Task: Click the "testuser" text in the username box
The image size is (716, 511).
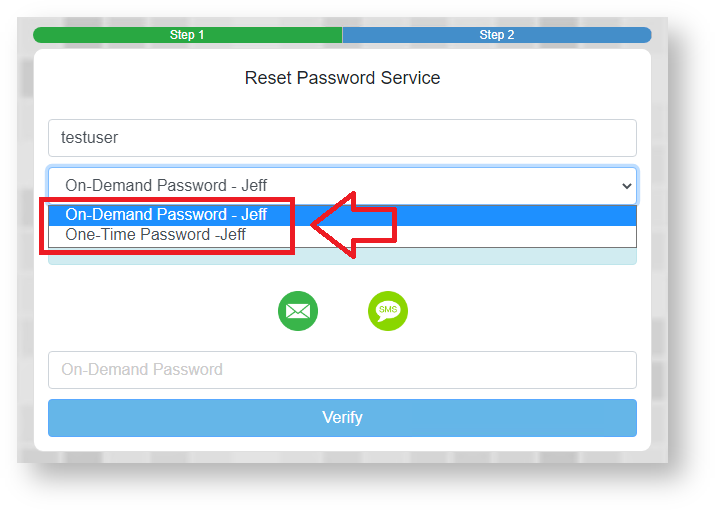Action: tap(90, 138)
